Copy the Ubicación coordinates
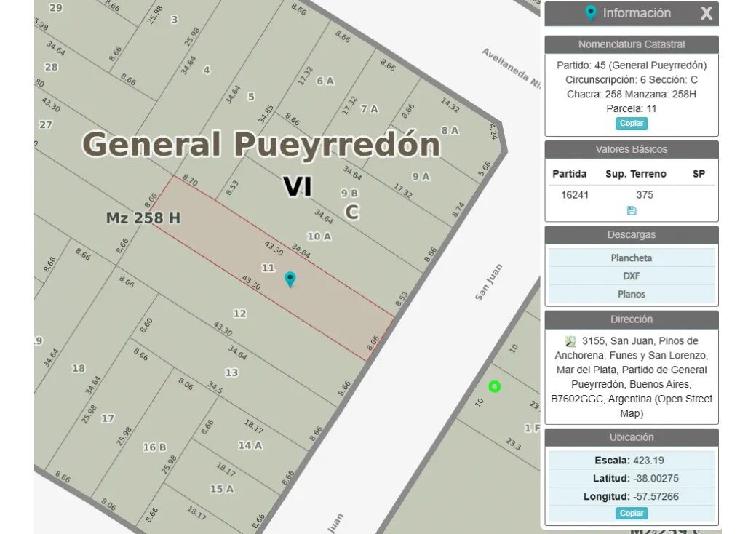Image resolution: width=756 pixels, height=534 pixels. coord(631,514)
